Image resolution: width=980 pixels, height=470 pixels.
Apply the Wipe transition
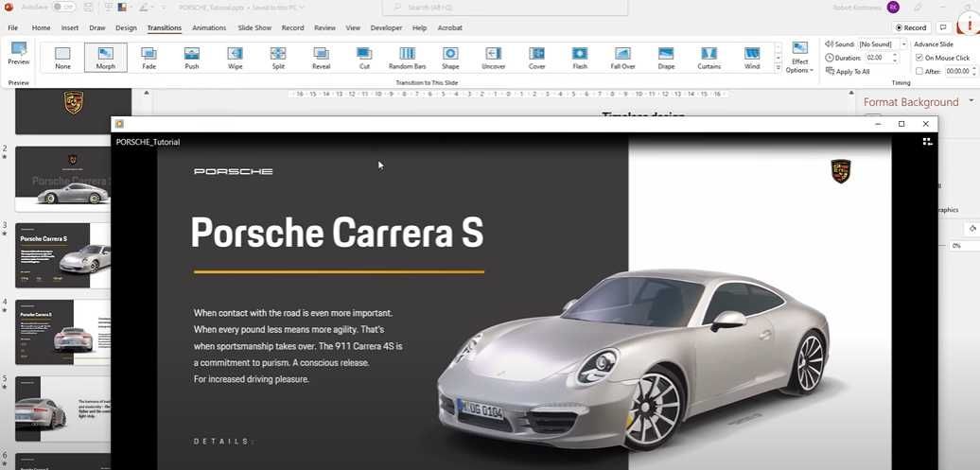point(235,58)
